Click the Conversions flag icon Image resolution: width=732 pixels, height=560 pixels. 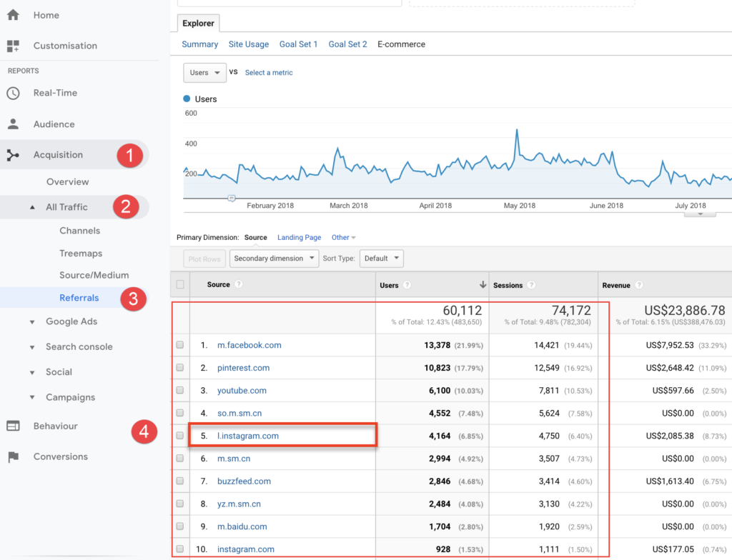pyautogui.click(x=13, y=457)
